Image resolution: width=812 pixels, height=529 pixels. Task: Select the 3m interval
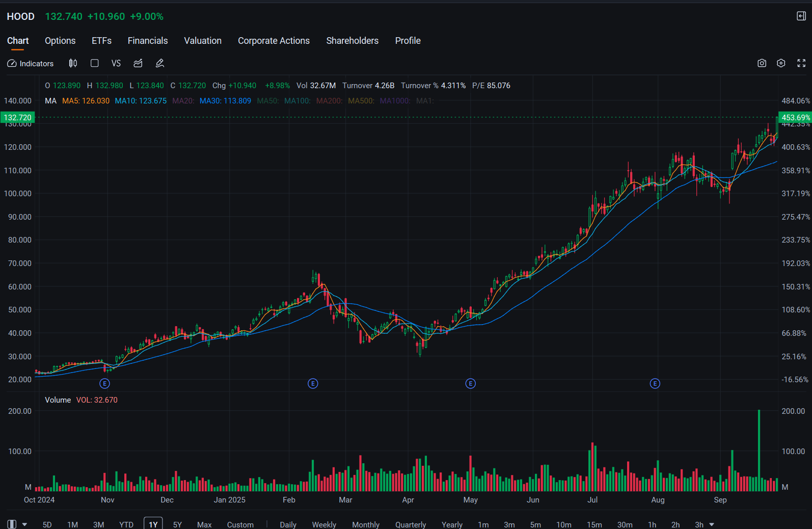point(509,524)
